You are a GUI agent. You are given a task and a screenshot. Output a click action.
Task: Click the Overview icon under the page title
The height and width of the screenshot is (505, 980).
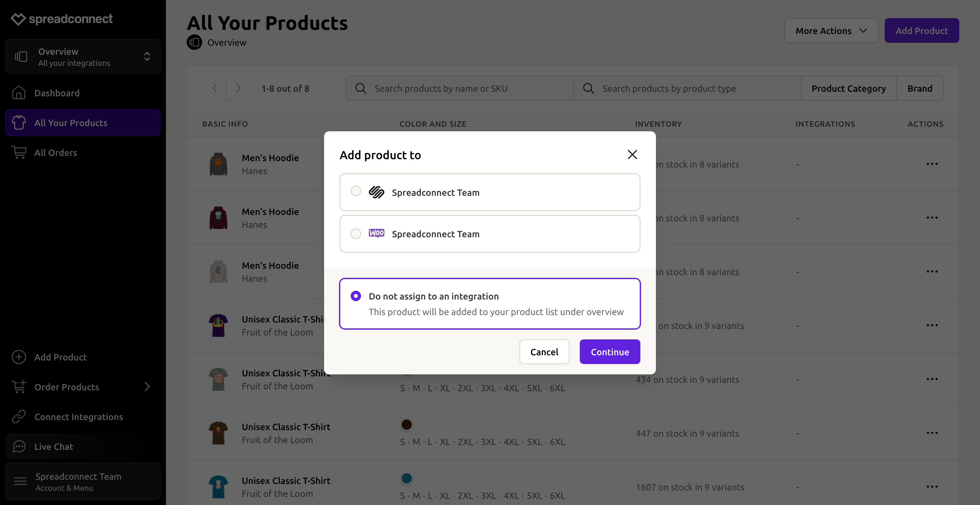click(x=194, y=42)
